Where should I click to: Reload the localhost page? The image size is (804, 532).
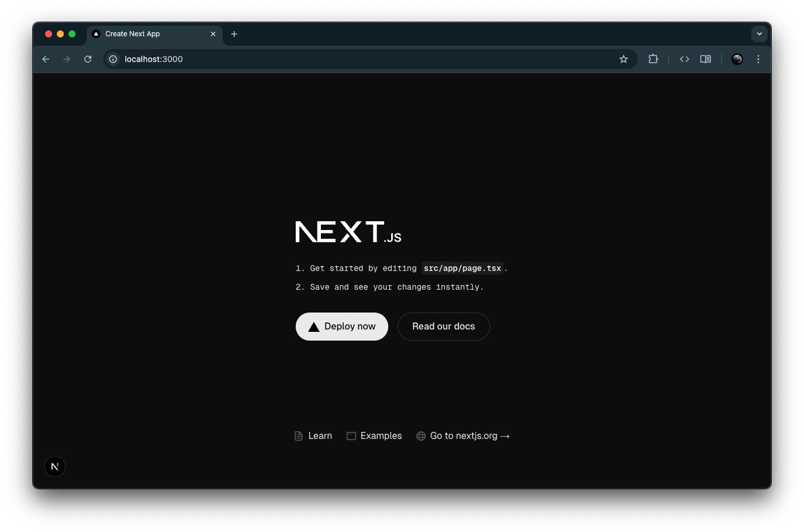coord(88,59)
